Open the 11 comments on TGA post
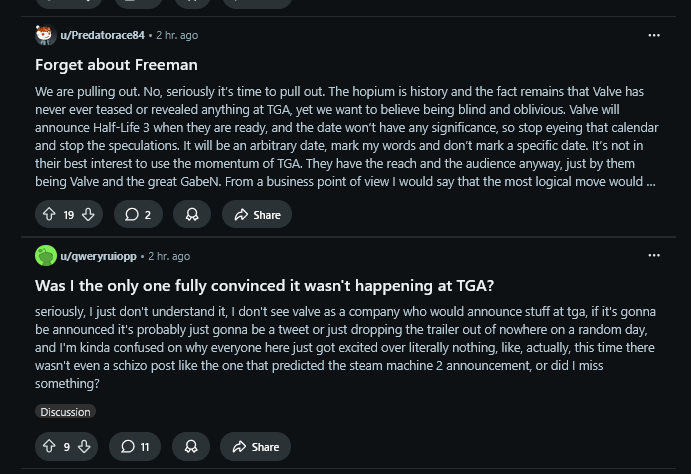The width and height of the screenshot is (691, 474). coord(135,447)
